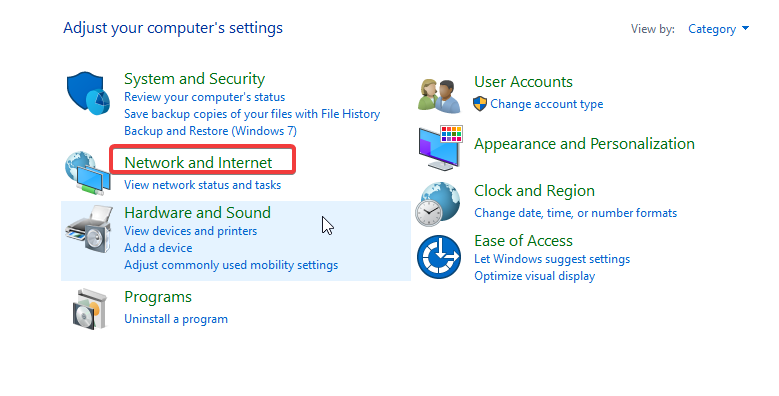Click the Appearance and Personalization monitor icon
This screenshot has height=396, width=779.
(440, 148)
